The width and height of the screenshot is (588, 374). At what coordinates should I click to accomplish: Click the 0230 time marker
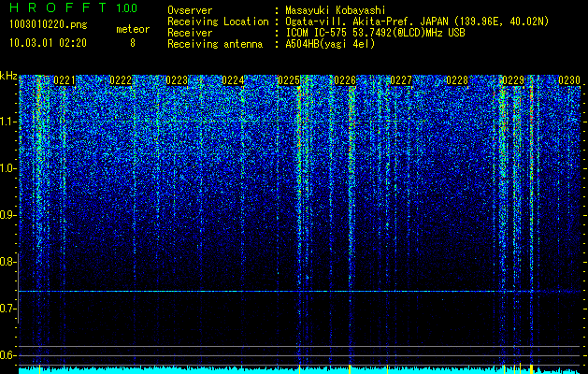click(569, 80)
